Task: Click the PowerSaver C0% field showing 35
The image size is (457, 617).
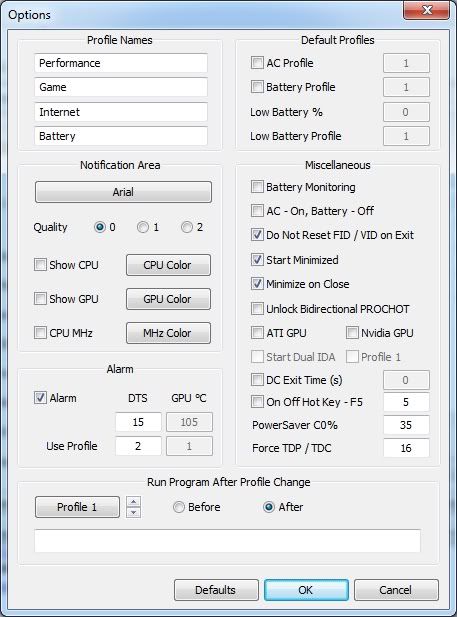Action: coord(406,425)
